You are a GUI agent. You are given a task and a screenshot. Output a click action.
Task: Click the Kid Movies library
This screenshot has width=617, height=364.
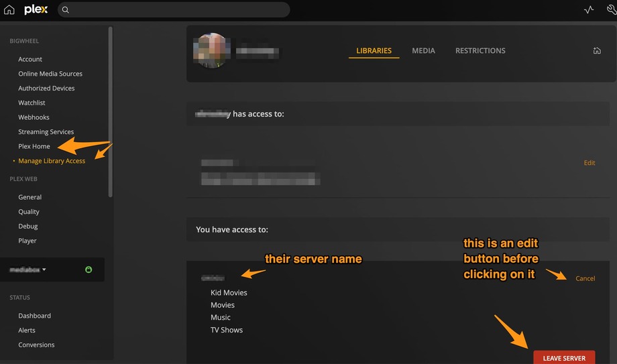[229, 293]
